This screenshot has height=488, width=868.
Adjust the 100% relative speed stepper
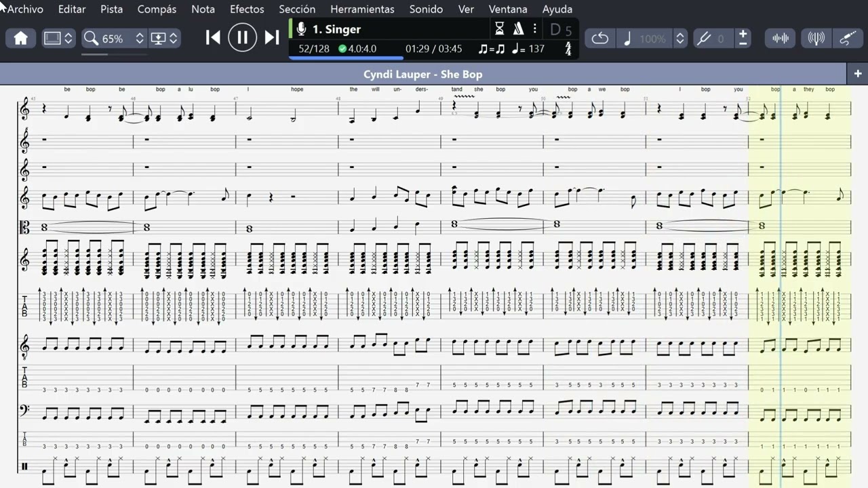pyautogui.click(x=680, y=39)
